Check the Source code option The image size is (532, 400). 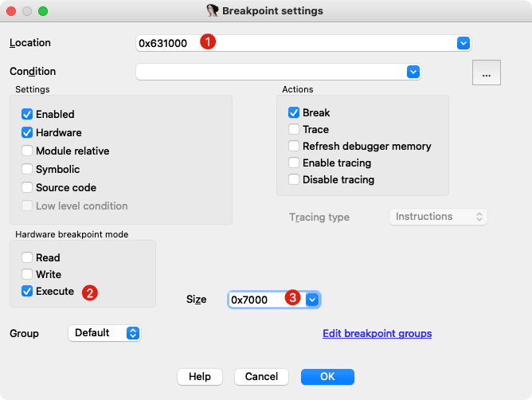pos(27,187)
